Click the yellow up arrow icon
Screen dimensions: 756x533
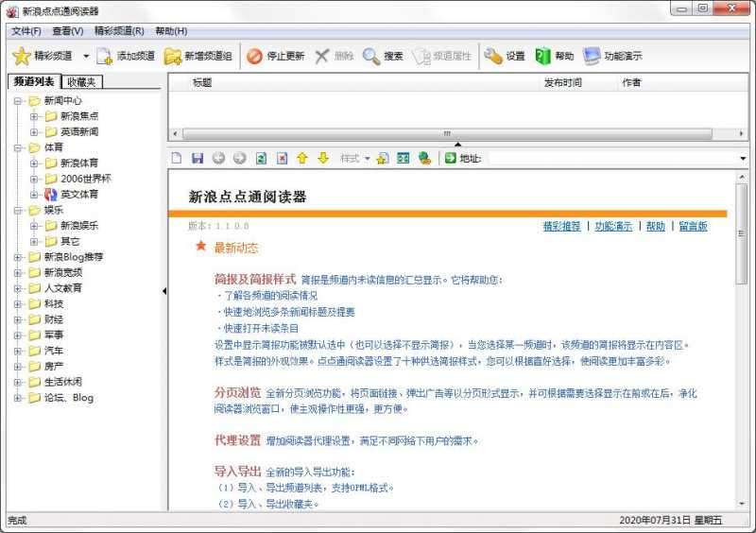(302, 158)
